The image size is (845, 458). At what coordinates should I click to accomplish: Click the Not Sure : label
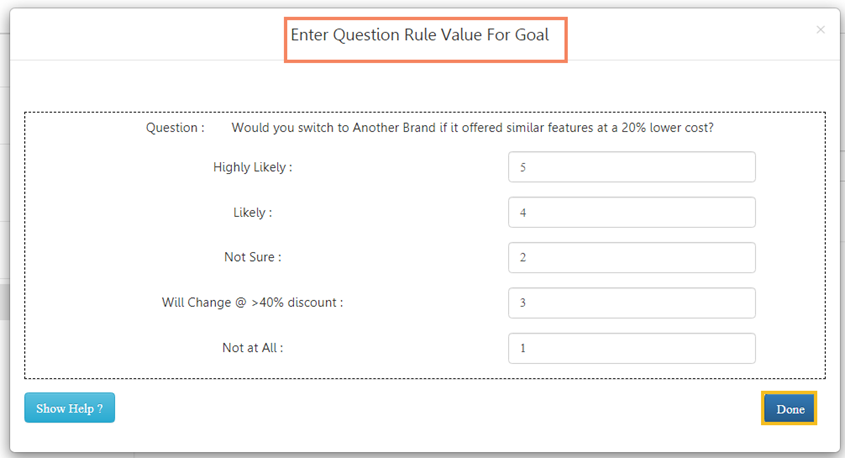pos(252,257)
